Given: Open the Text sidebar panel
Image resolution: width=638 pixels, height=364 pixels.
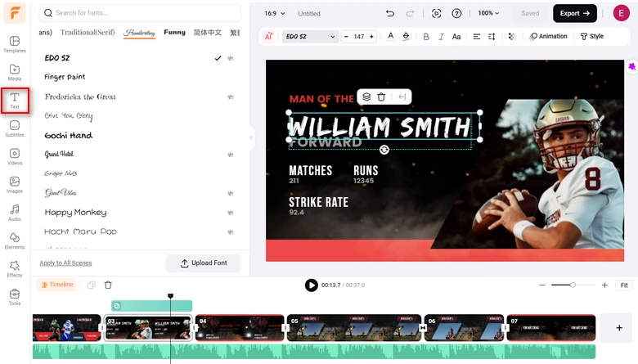Looking at the screenshot, I should [15, 101].
